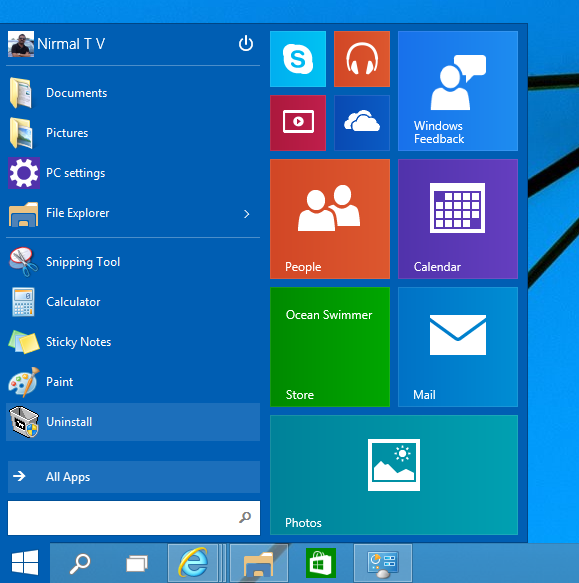The width and height of the screenshot is (579, 583).
Task: Click the Windows Start button
Action: tap(25, 563)
